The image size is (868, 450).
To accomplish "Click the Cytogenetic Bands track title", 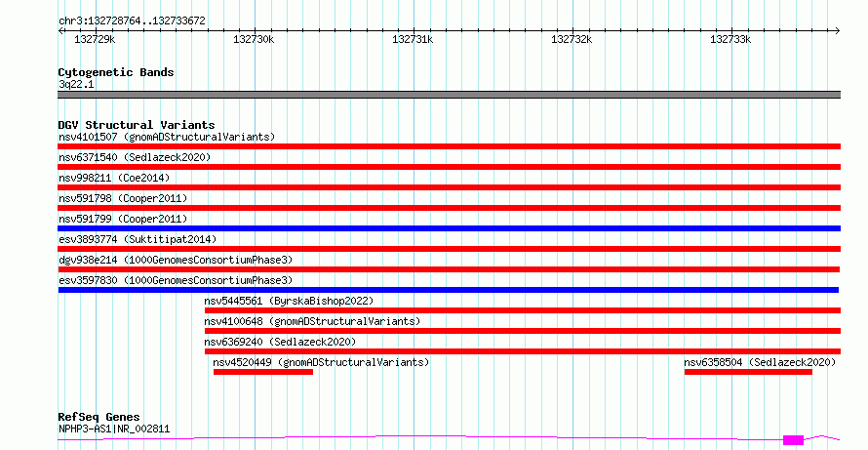I will click(116, 72).
